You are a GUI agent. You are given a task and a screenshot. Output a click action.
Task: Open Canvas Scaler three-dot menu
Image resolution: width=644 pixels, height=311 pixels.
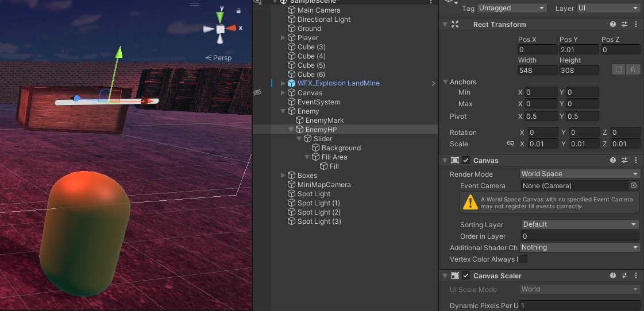pos(636,276)
